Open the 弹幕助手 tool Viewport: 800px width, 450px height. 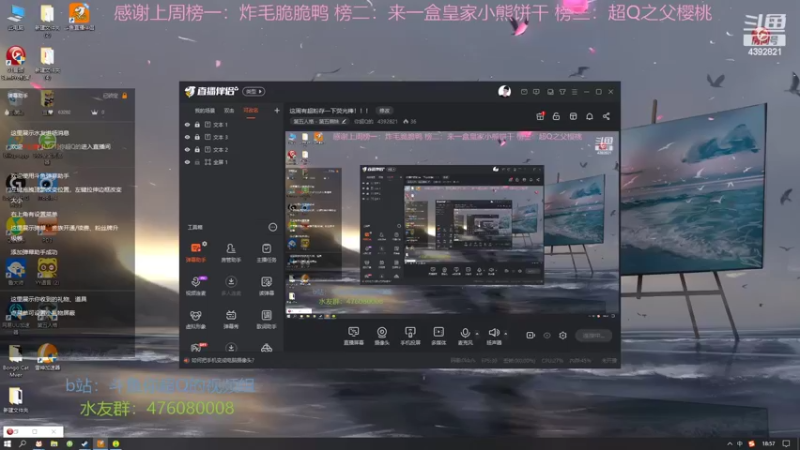coord(195,253)
